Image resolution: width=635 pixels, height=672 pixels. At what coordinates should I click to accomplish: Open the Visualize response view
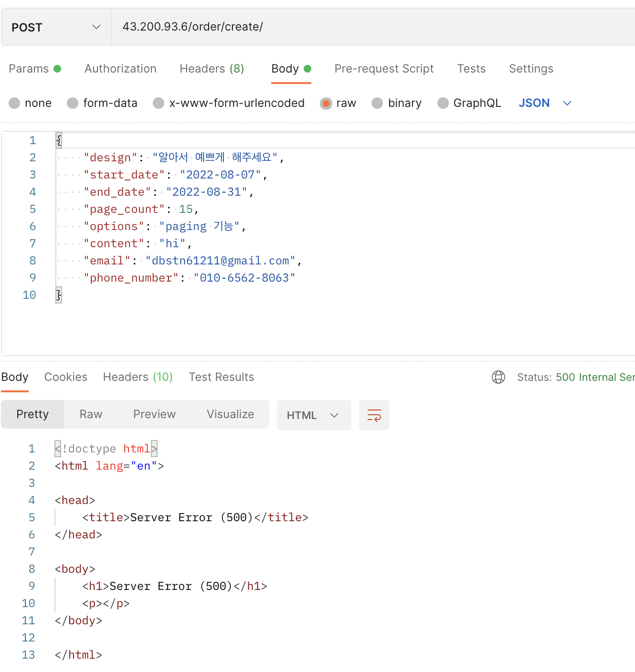pyautogui.click(x=231, y=414)
